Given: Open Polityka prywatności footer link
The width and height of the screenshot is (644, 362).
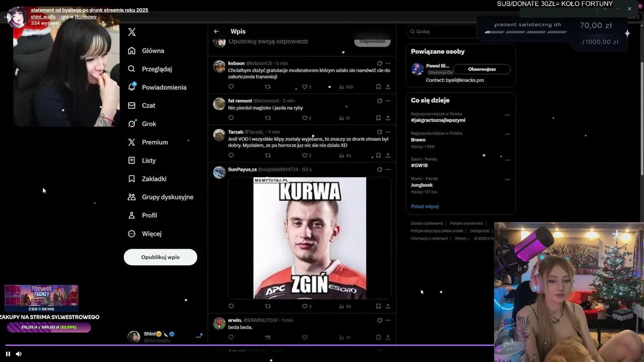Looking at the screenshot, I should click(466, 223).
